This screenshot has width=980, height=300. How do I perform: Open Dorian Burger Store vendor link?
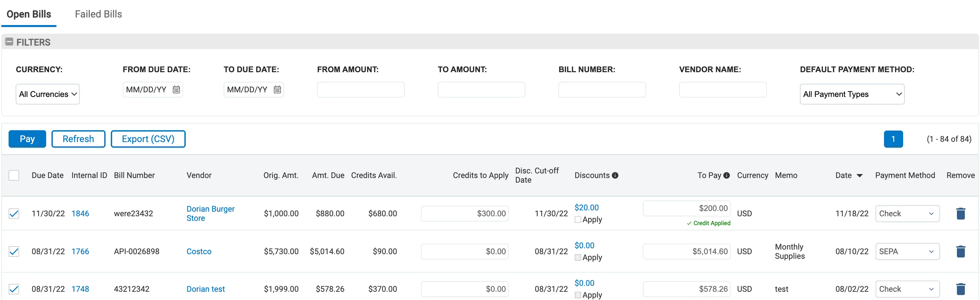tap(210, 214)
